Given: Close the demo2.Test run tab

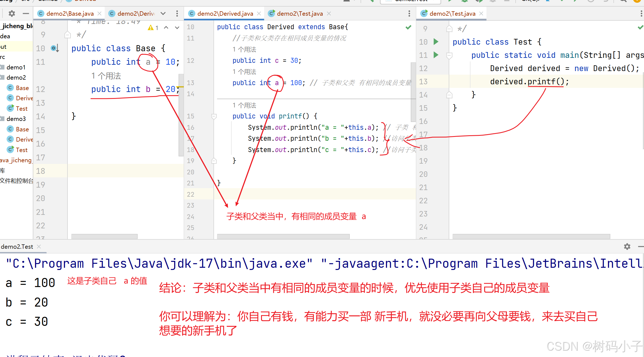Looking at the screenshot, I should tap(39, 247).
